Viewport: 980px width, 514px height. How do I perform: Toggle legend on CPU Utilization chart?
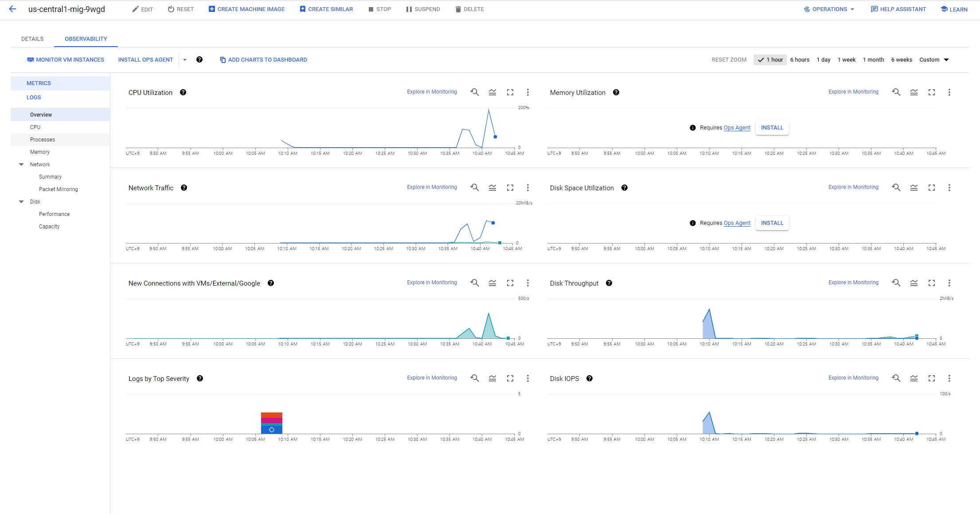[492, 92]
